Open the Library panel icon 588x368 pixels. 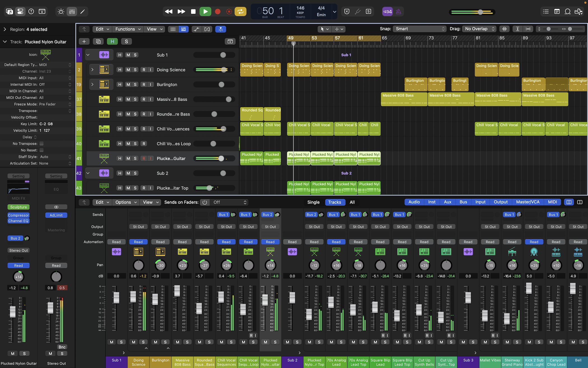coord(9,11)
